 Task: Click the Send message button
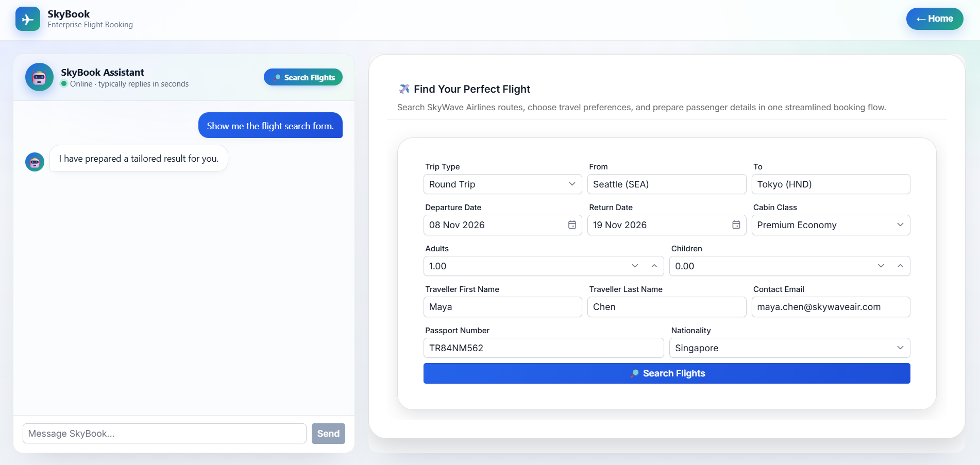(328, 434)
